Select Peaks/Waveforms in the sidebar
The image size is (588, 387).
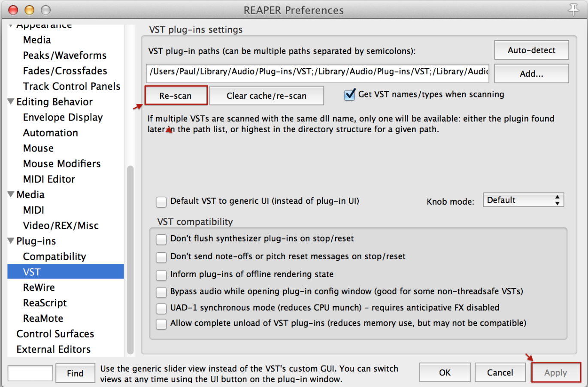click(x=65, y=55)
